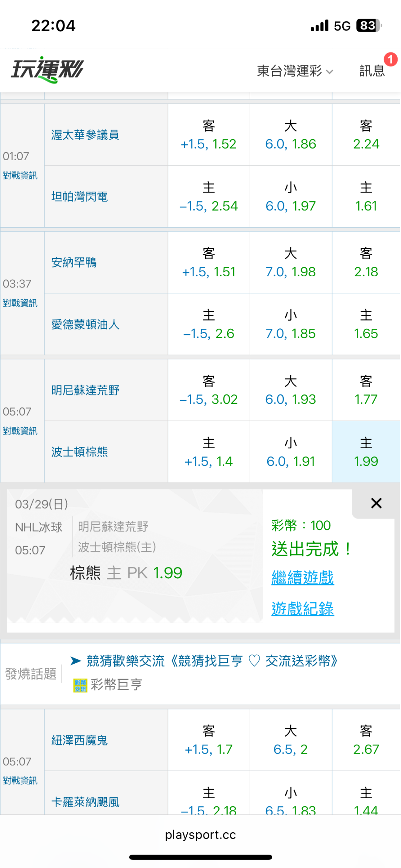Tap the 彩幣交流 yellow badge icon
Image resolution: width=401 pixels, height=868 pixels.
80,685
